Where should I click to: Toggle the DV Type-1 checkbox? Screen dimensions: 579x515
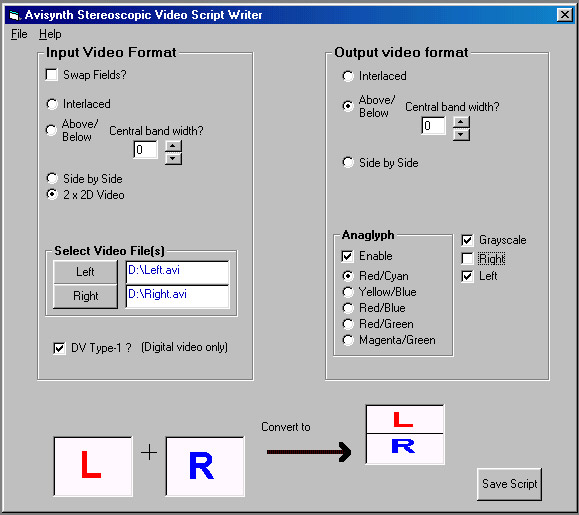coord(59,348)
